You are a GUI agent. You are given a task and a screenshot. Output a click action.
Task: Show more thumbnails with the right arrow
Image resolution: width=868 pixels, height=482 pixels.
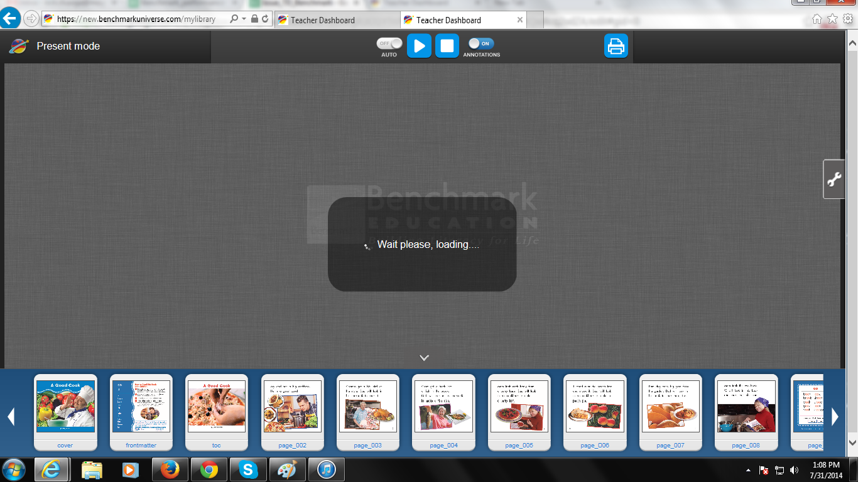[835, 417]
